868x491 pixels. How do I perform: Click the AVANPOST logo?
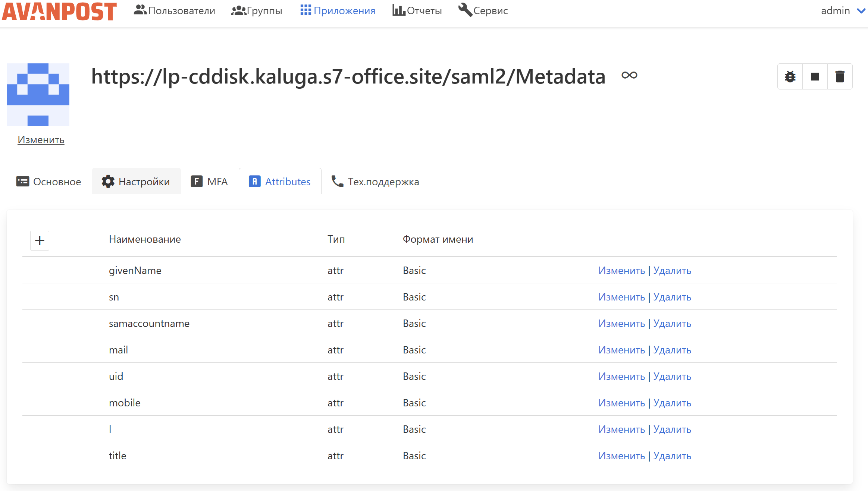(59, 11)
